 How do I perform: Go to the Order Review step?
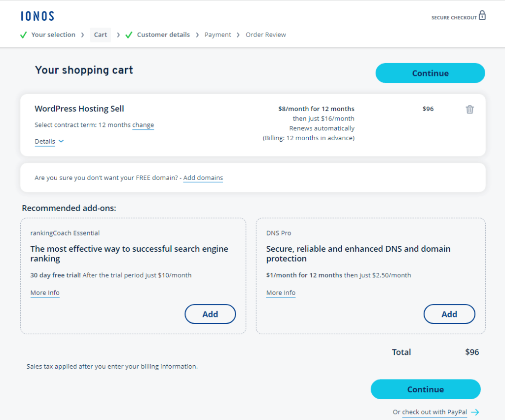pyautogui.click(x=265, y=35)
